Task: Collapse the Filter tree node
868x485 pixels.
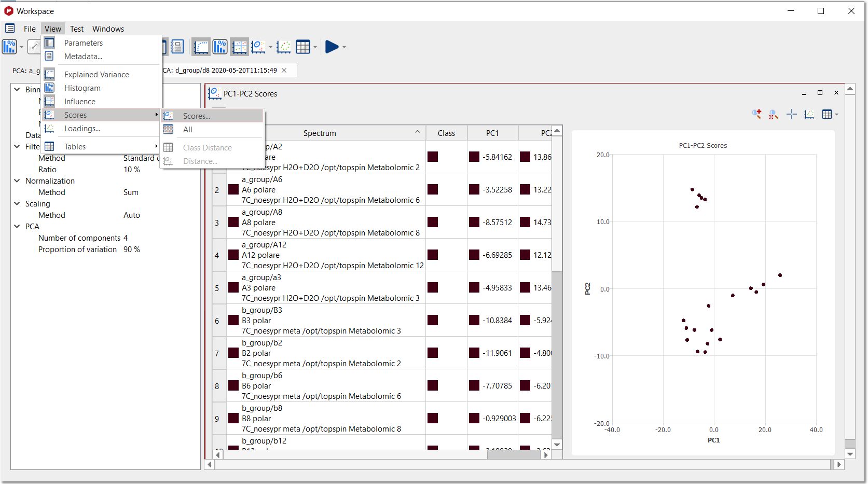Action: point(17,147)
